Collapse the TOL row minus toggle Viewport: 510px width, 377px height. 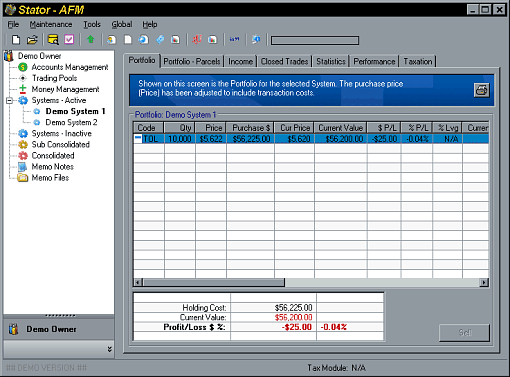tap(138, 139)
